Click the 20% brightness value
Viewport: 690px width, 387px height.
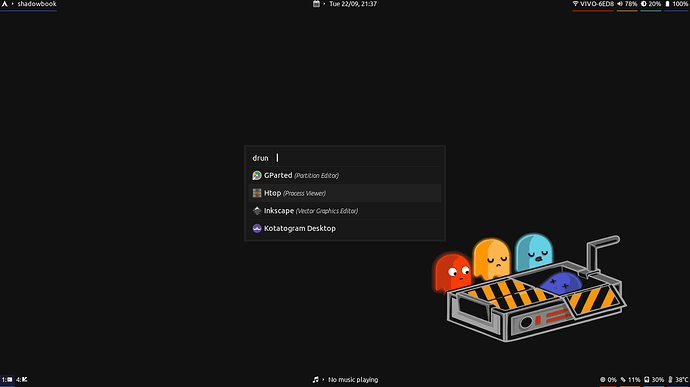(x=655, y=4)
